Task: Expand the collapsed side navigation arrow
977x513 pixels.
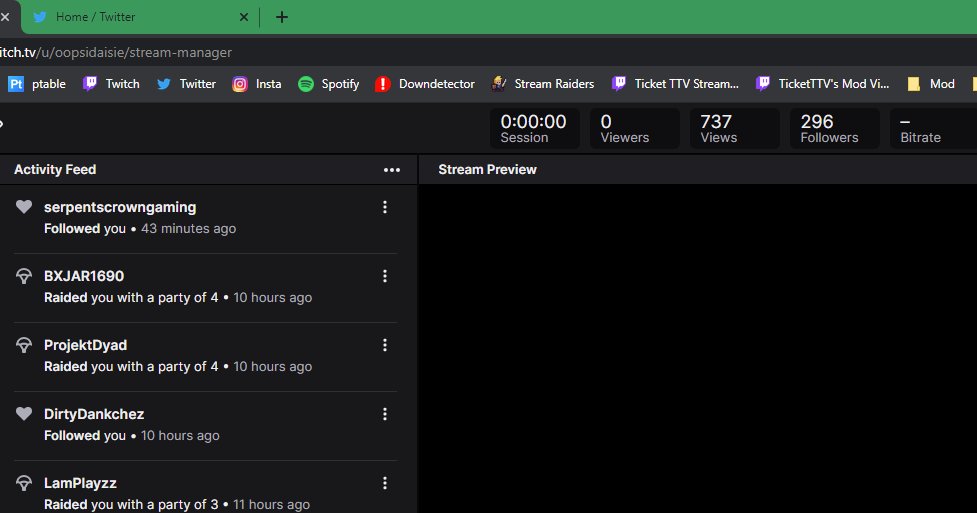Action: (2, 123)
